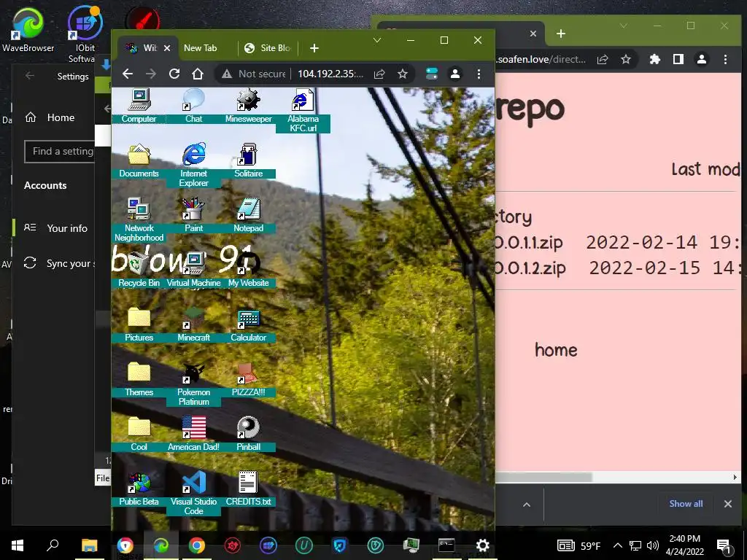
Task: Open the side panel icon in the back Chrome window
Action: (x=678, y=59)
